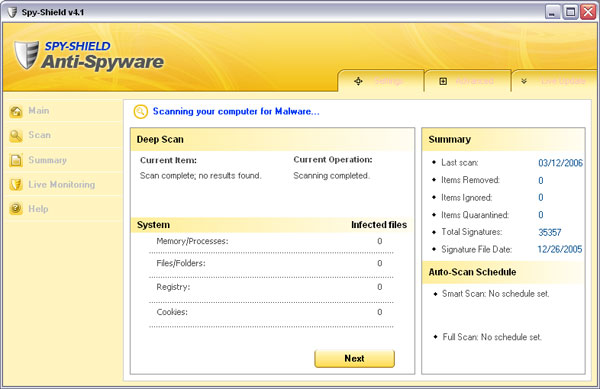The width and height of the screenshot is (600, 389).
Task: Switch to the Advanced tab
Action: (468, 81)
